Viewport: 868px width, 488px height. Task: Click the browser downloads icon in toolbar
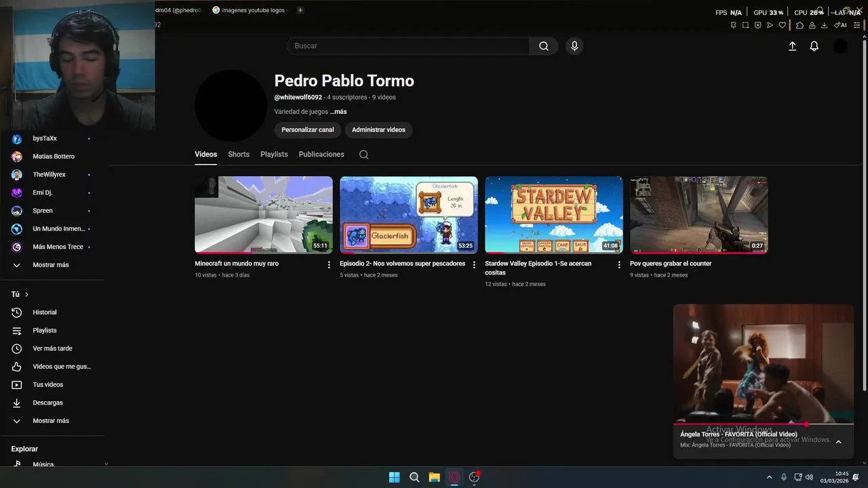click(x=824, y=25)
